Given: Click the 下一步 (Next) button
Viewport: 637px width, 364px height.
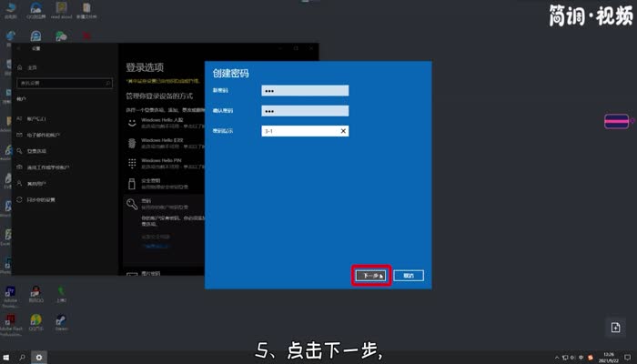Looking at the screenshot, I should (x=370, y=276).
